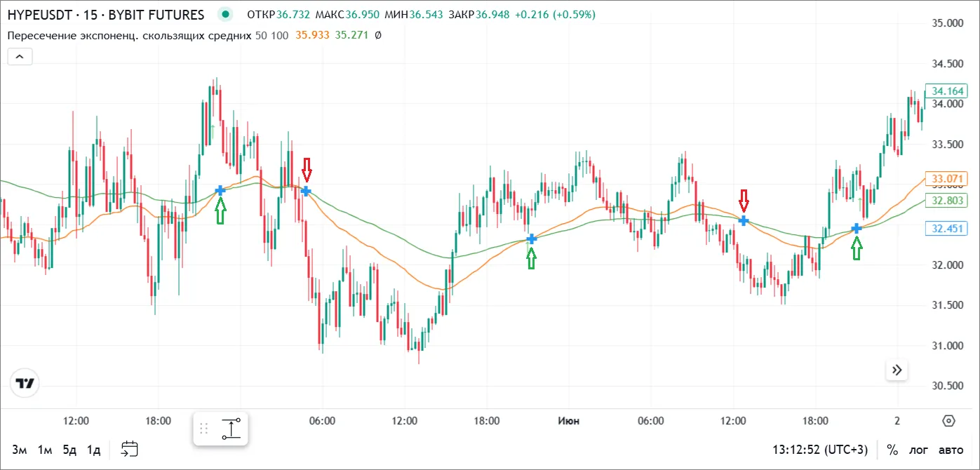The height and width of the screenshot is (470, 980).
Task: Click the green market status indicator dot
Action: point(225,15)
